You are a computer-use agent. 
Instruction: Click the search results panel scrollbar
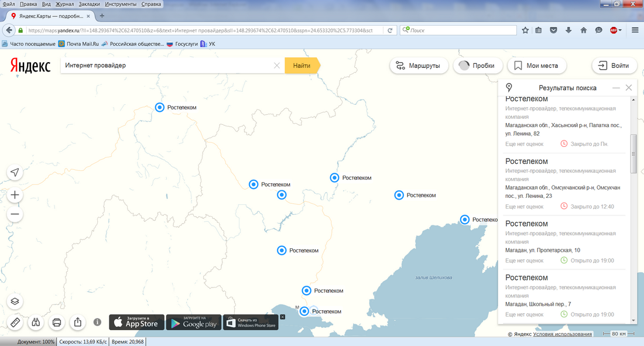click(632, 152)
